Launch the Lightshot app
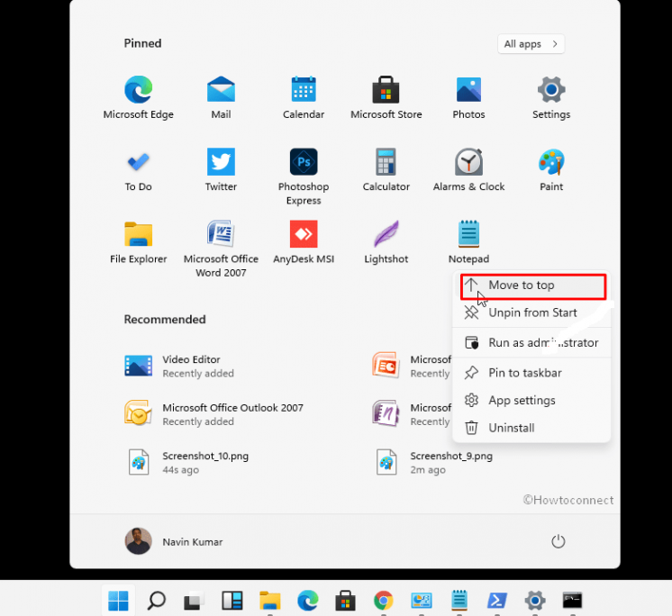This screenshot has width=672, height=616. (386, 242)
